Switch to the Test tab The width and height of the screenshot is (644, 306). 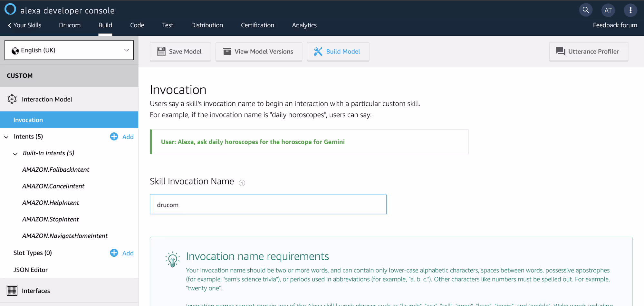(168, 25)
